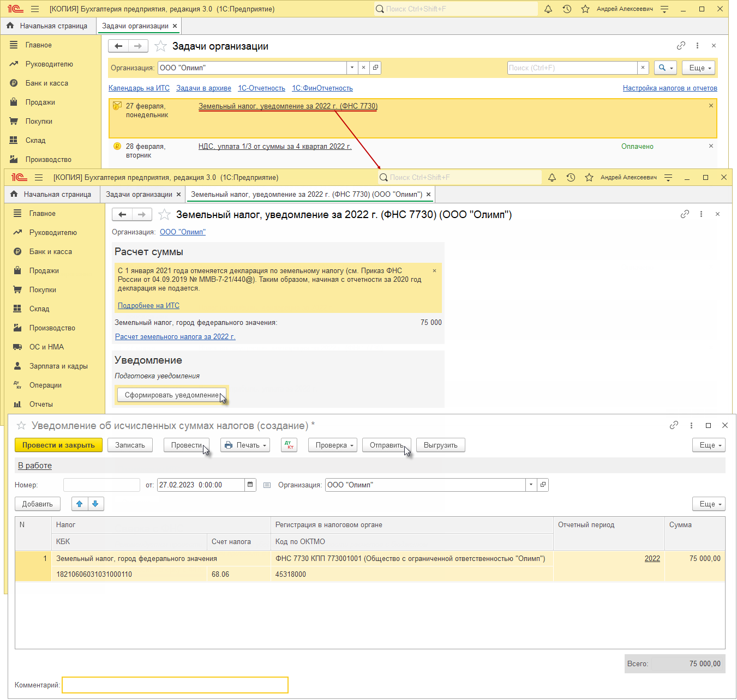Screen dimensions: 737x700
Task: Open favorites star in top window title bar
Action: point(585,9)
